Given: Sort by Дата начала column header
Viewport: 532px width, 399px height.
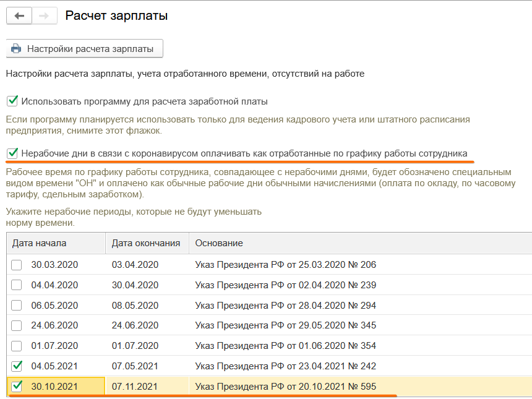Looking at the screenshot, I should [56, 243].
